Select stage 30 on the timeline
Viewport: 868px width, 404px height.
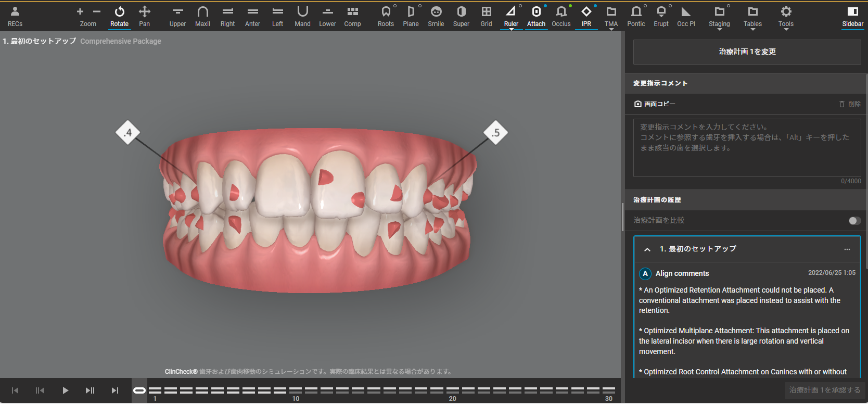coord(609,390)
